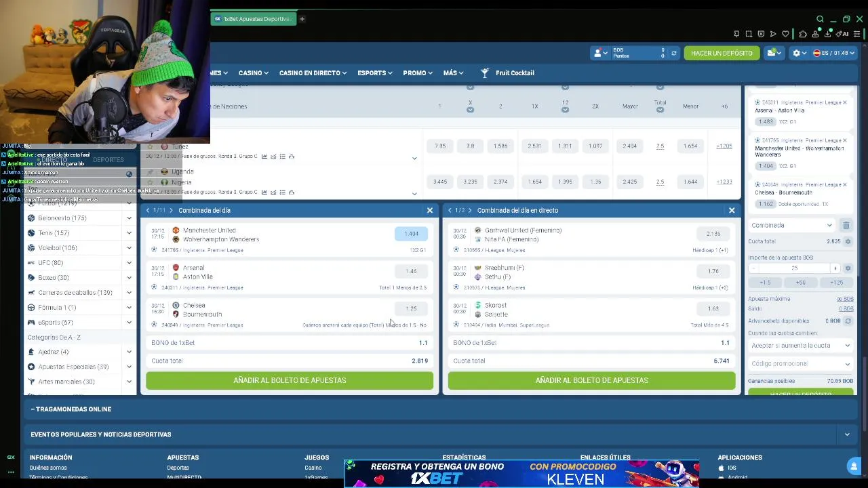Image resolution: width=868 pixels, height=488 pixels.
Task: Select odds 2.136 for Garhwal United match
Action: click(713, 234)
